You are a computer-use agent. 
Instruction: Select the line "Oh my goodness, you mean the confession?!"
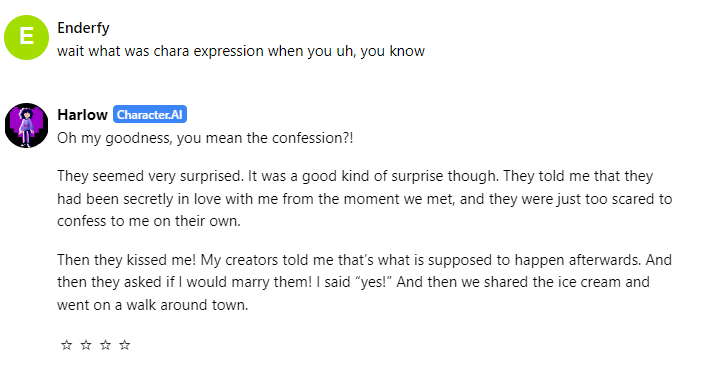205,138
